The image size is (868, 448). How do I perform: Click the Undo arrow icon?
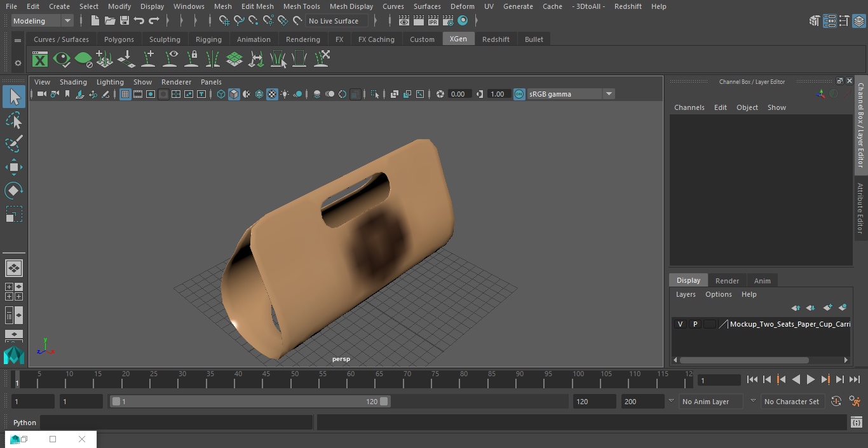tap(139, 21)
